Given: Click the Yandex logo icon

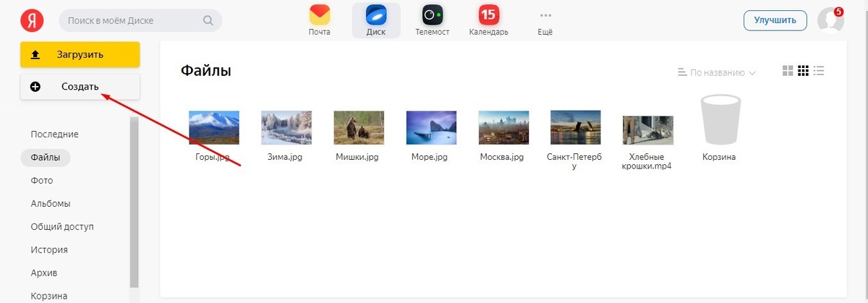Looking at the screenshot, I should (33, 21).
